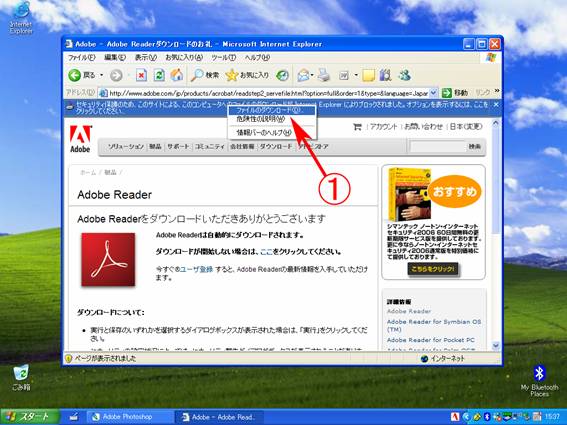This screenshot has width=567, height=425.
Task: Refresh the page via green arrows icon
Action: (159, 75)
